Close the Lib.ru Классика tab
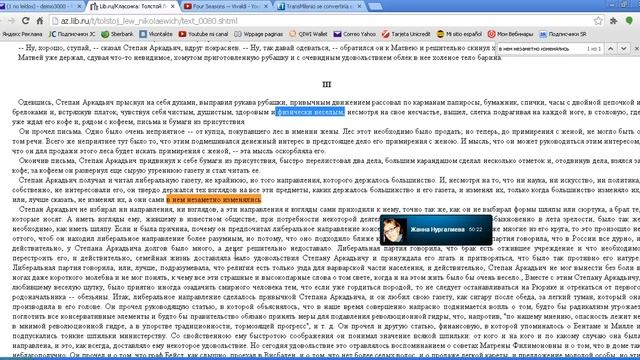 coord(173,7)
